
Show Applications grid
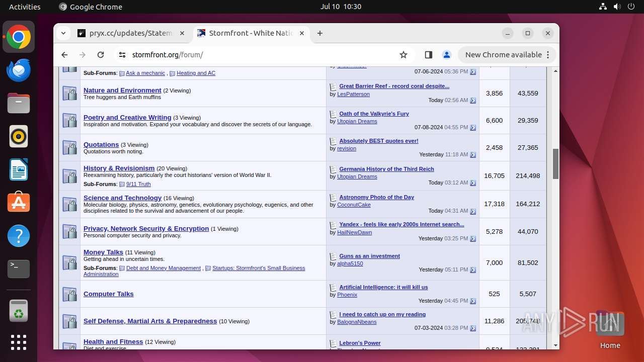(x=19, y=342)
